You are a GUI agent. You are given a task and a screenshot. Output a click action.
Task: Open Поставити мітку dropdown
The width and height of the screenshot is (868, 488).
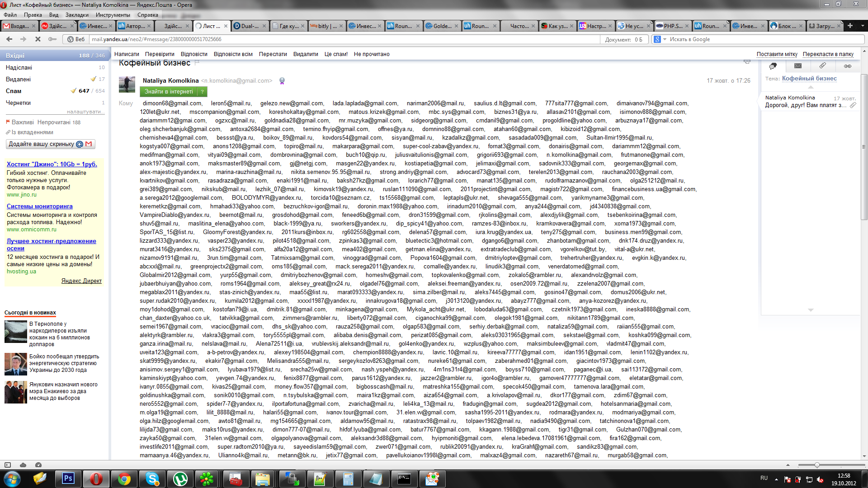point(777,54)
